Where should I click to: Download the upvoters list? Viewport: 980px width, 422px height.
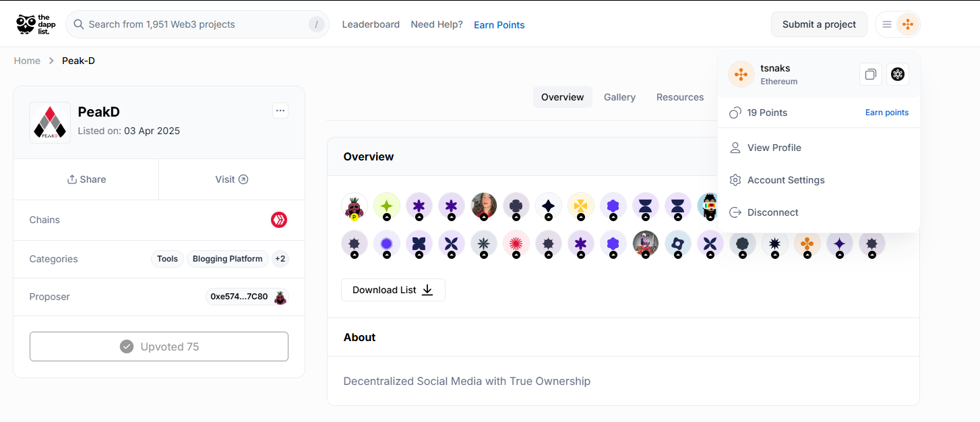393,290
